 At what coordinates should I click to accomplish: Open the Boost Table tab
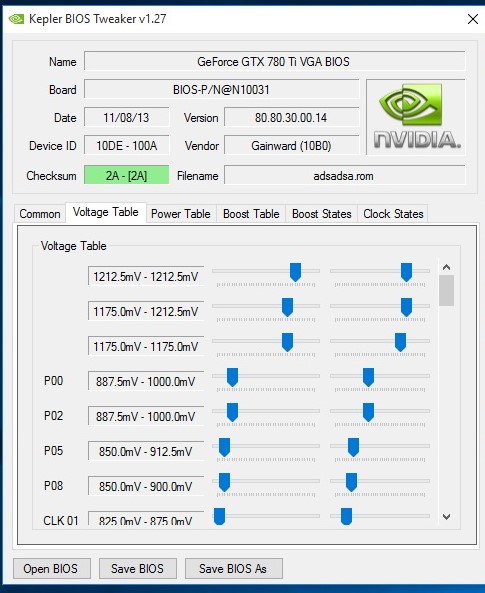pyautogui.click(x=251, y=214)
